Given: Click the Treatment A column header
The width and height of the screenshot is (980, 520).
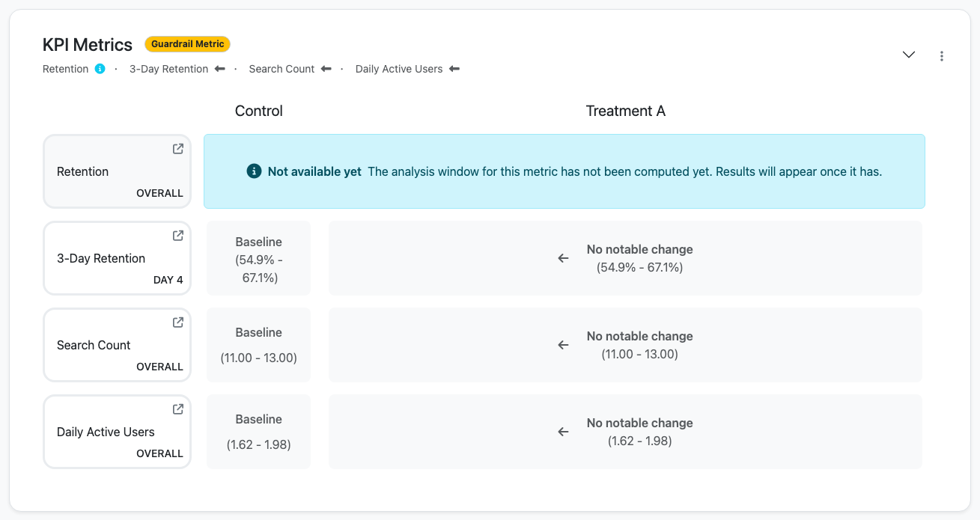Looking at the screenshot, I should click(x=626, y=111).
